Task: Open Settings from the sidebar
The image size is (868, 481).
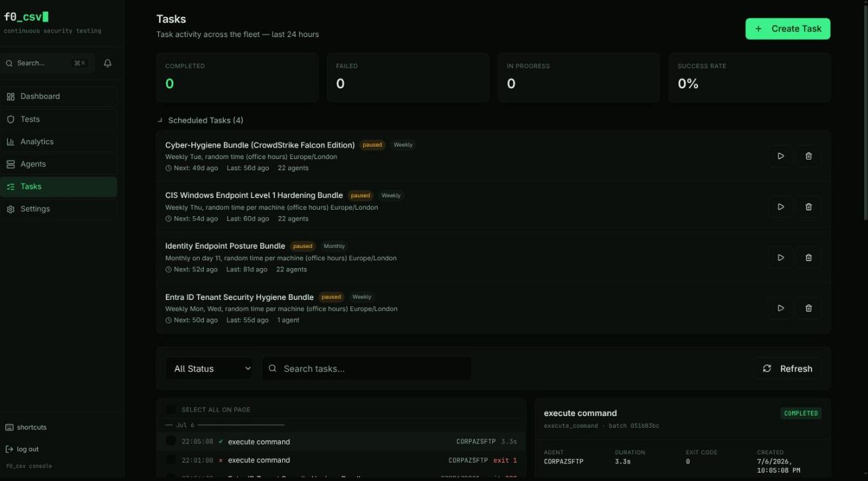Action: coord(58,209)
